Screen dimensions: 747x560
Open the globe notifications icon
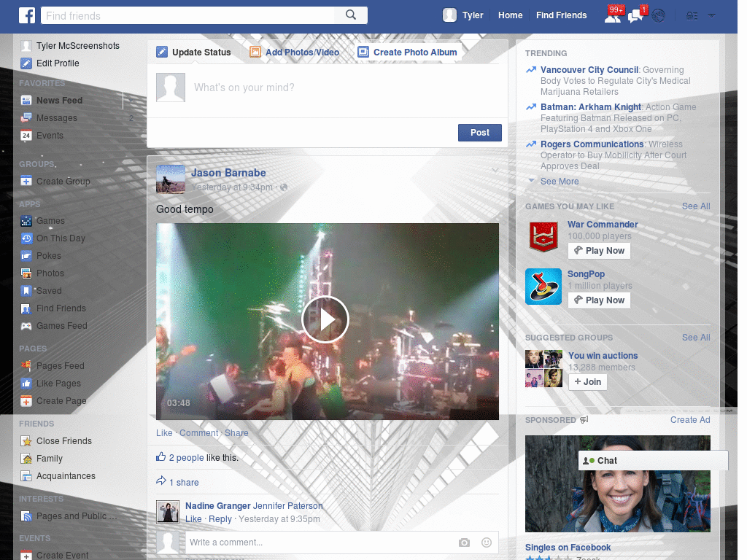pos(659,16)
